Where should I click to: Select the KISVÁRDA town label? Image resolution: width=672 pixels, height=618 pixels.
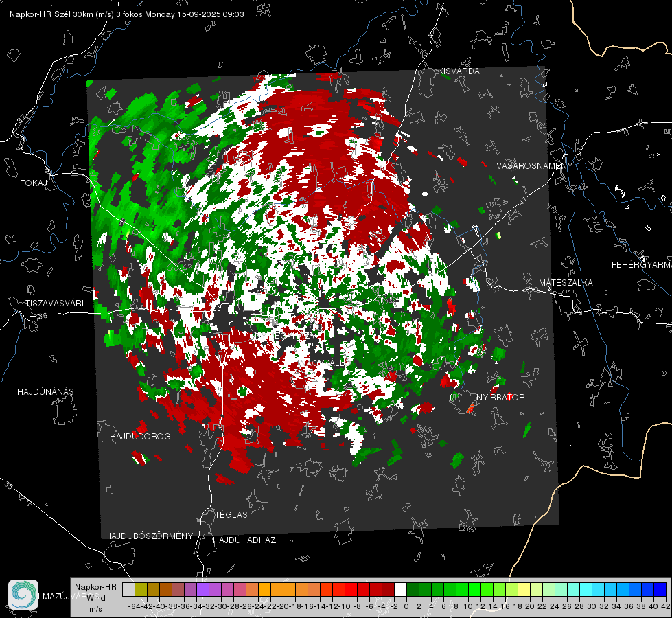coord(459,71)
